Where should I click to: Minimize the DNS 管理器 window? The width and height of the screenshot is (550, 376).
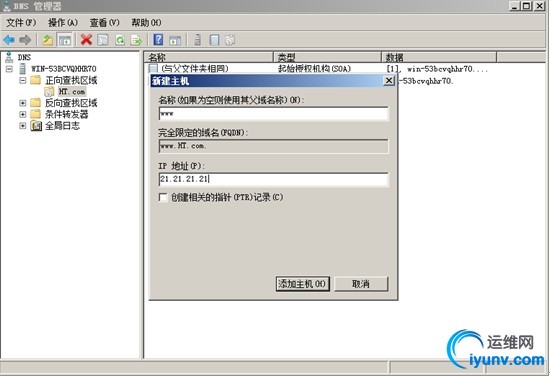pos(514,6)
